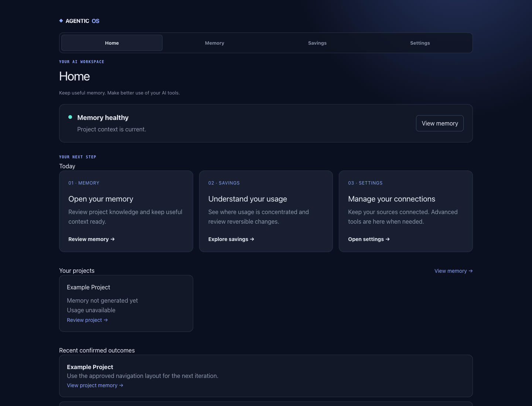Open the Review memory link
The width and height of the screenshot is (532, 406).
[x=92, y=239]
